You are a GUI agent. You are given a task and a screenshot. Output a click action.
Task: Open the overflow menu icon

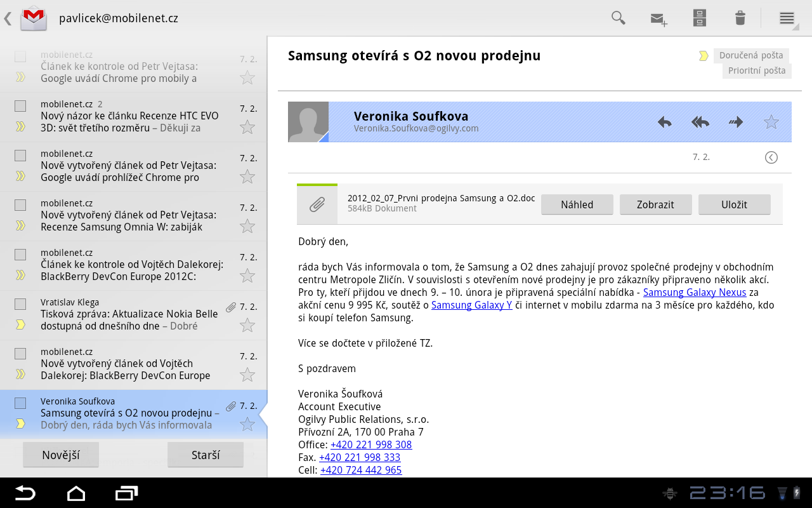click(x=787, y=18)
